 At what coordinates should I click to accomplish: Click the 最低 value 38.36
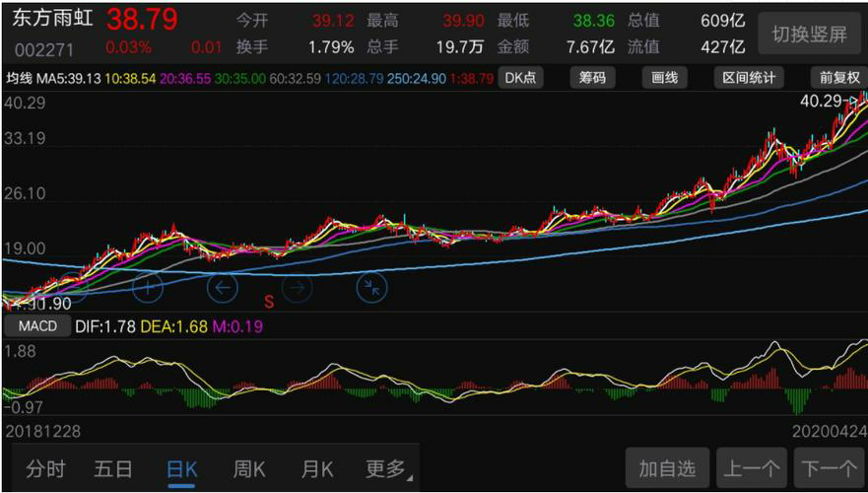pos(593,21)
